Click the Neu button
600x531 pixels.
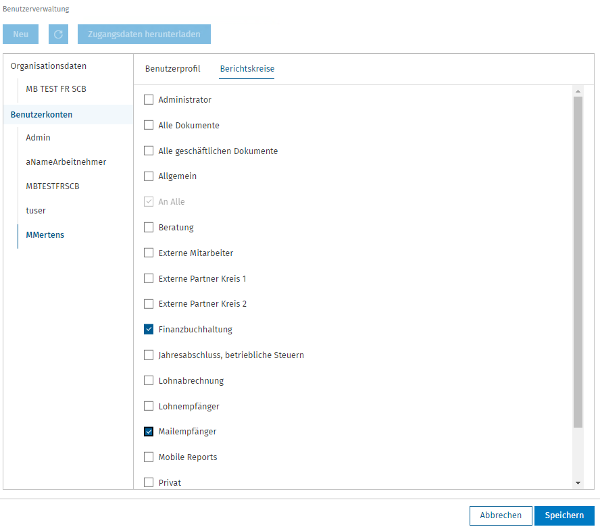21,34
